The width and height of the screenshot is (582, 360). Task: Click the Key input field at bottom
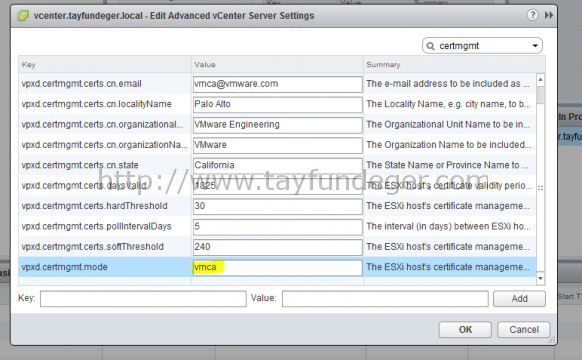point(143,299)
